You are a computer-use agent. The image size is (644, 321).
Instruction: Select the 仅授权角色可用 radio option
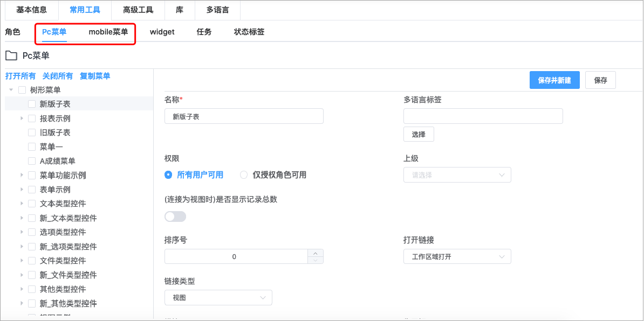click(243, 175)
